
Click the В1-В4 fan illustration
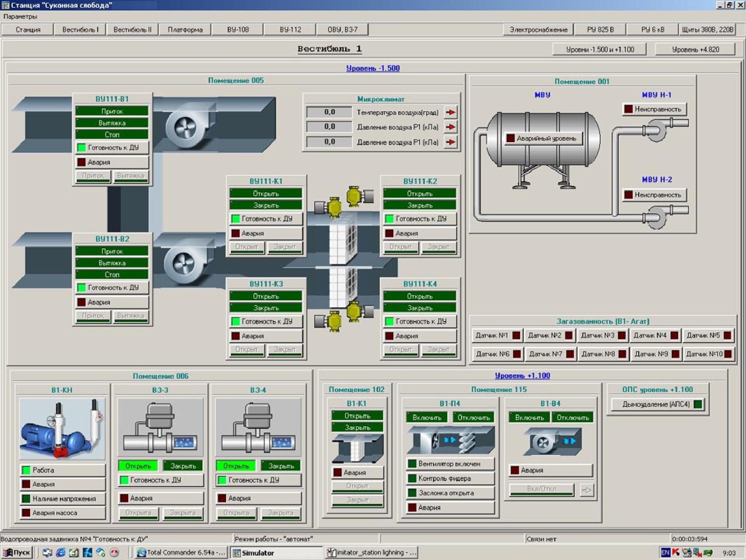[x=552, y=442]
